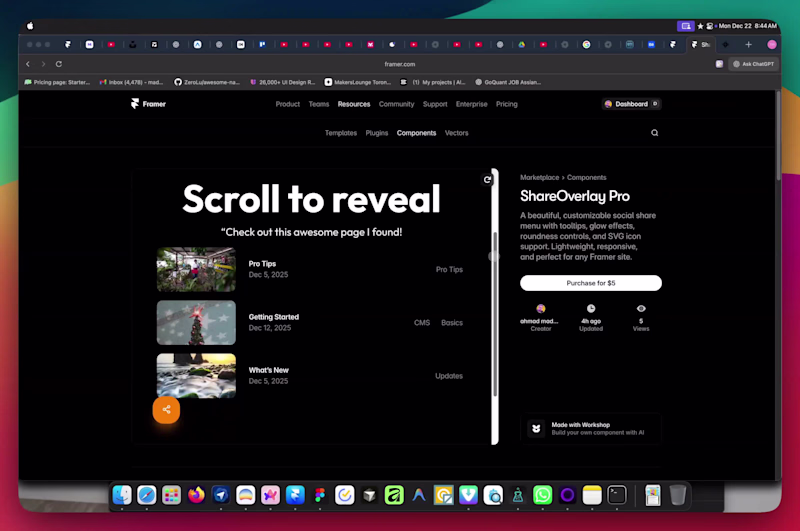Open the Trash in the dock
The image size is (800, 531).
click(678, 495)
